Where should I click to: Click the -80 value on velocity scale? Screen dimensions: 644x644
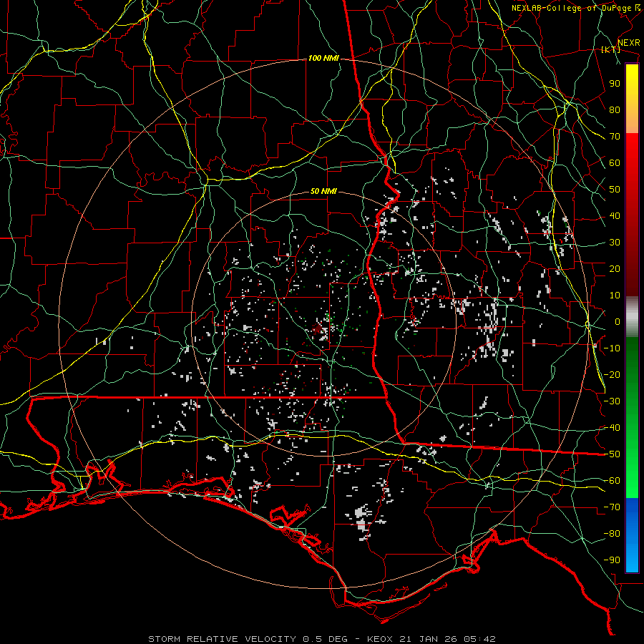[612, 534]
